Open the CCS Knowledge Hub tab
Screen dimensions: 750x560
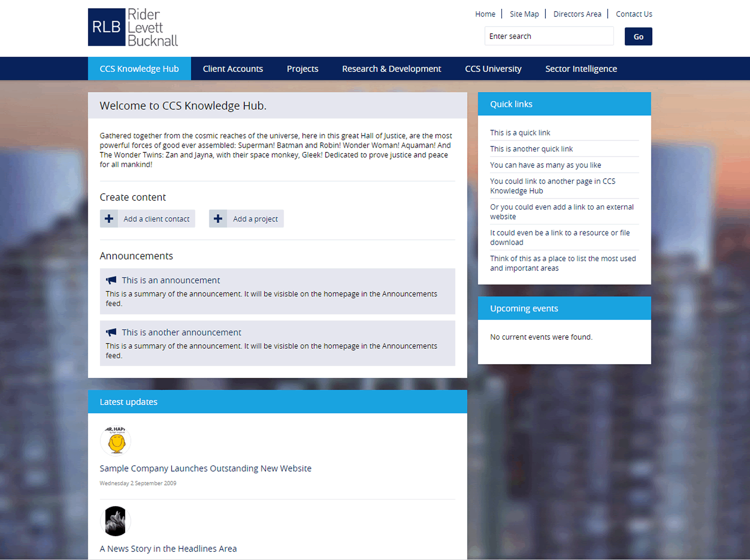(x=139, y=69)
